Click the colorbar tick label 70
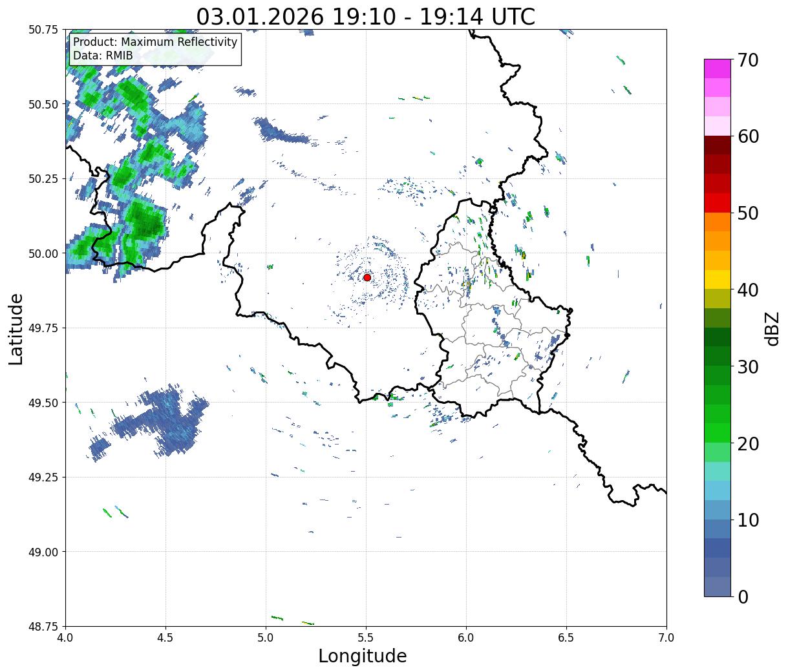Screen dimensions: 788x672 748,60
